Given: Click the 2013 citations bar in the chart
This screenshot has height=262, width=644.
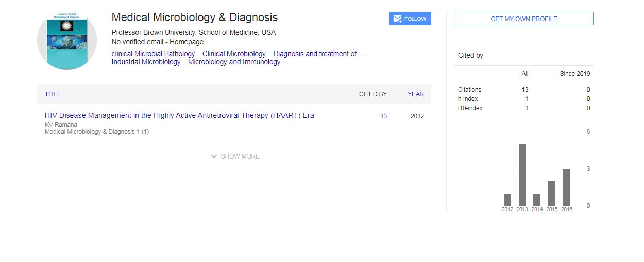Looking at the screenshot, I should coord(522,175).
